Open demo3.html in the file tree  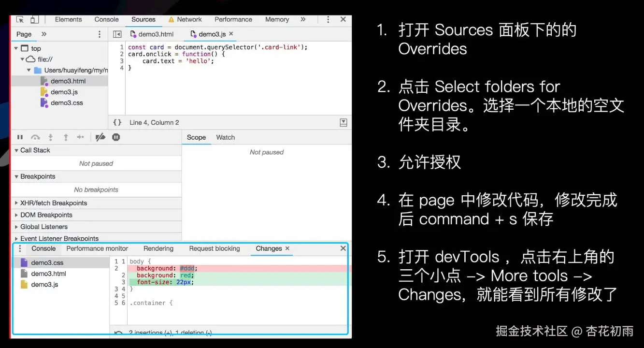point(68,81)
